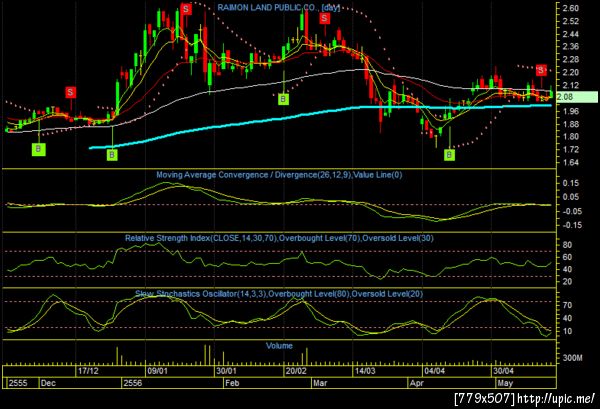Click the 2555 year label

[18, 383]
